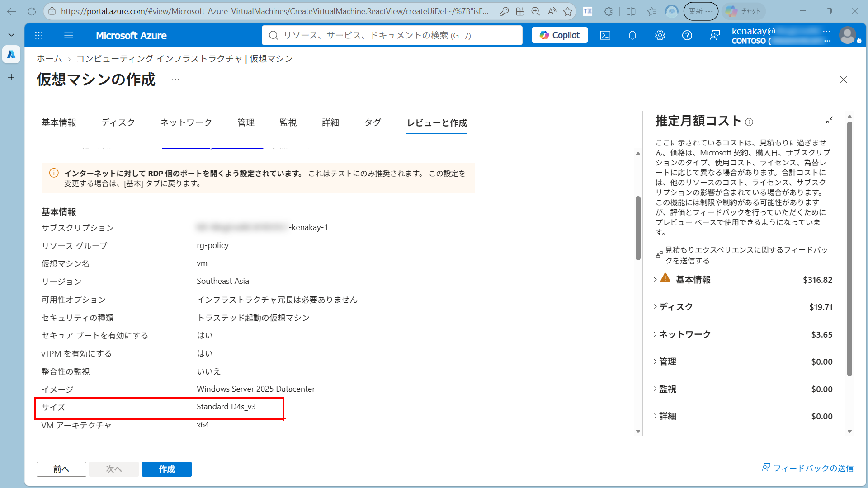Collapse the cost estimate pane with arrows icon
The image size is (868, 488).
click(x=829, y=121)
